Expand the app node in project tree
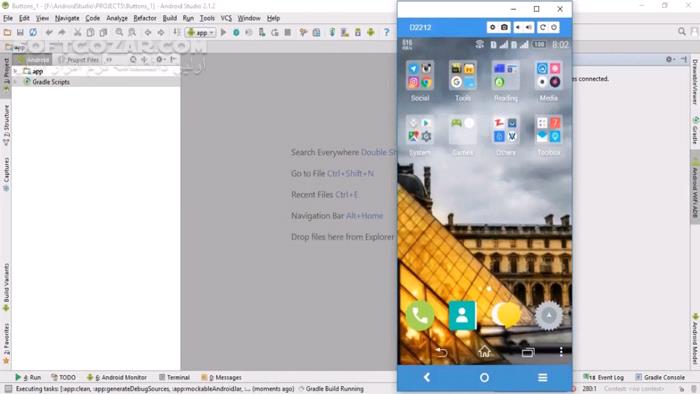Viewport: 700px width, 394px height. (x=16, y=71)
